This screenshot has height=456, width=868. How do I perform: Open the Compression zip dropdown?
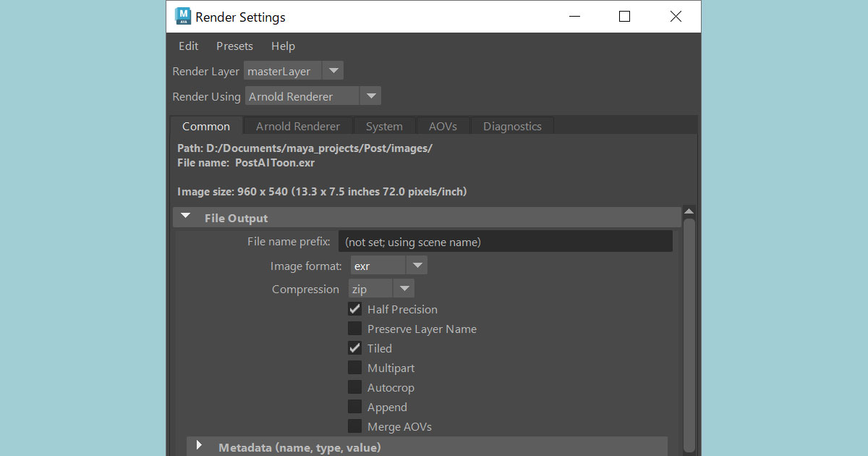381,289
